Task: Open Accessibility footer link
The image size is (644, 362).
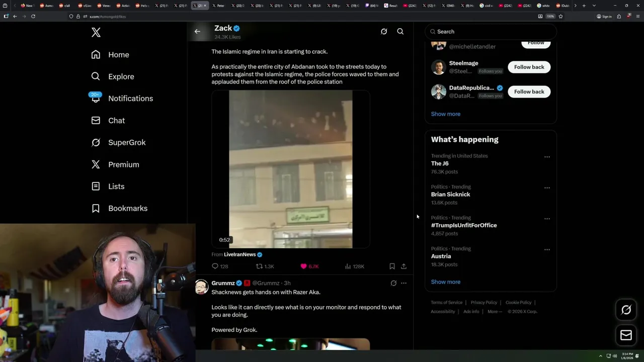Action: pos(443,312)
